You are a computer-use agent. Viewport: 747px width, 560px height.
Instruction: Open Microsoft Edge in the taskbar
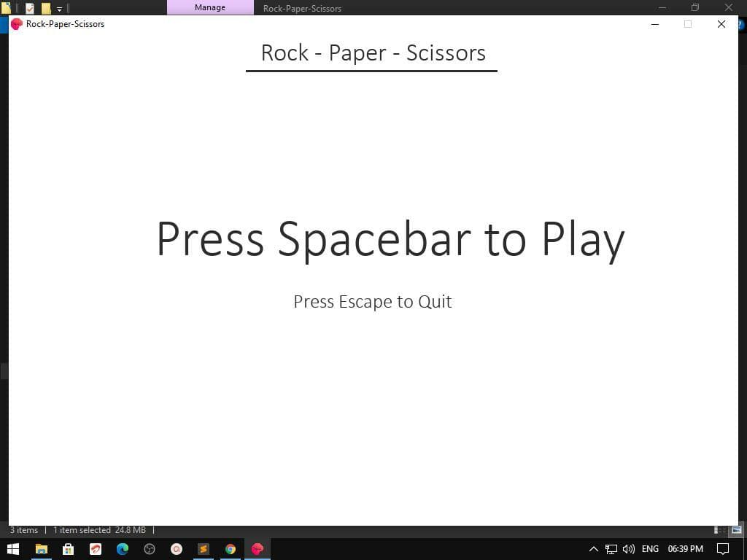[x=123, y=549]
